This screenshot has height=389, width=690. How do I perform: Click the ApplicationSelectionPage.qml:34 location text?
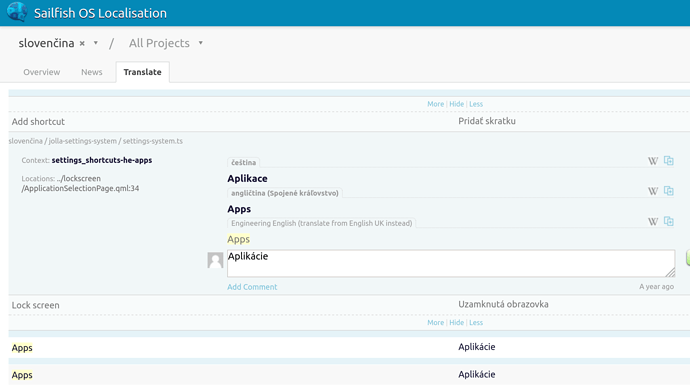[x=81, y=188]
